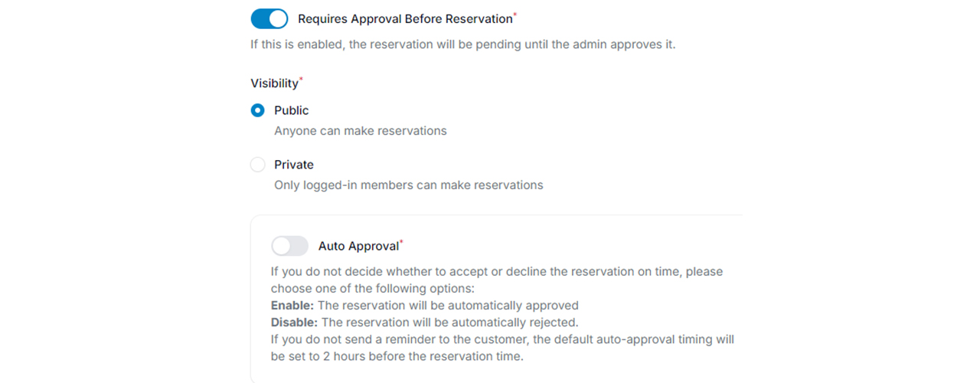Screen dimensions: 980x383
Task: Click "The reservation will be automatically approved"
Action: [448, 305]
